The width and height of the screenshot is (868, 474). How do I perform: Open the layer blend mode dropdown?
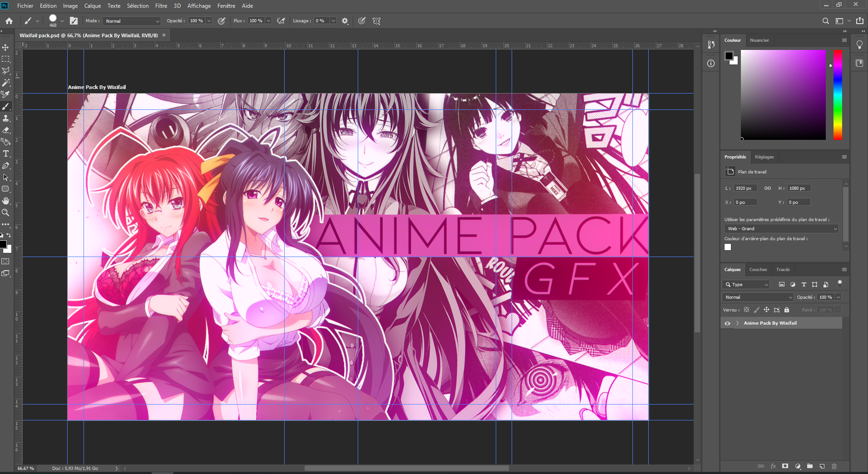click(758, 297)
